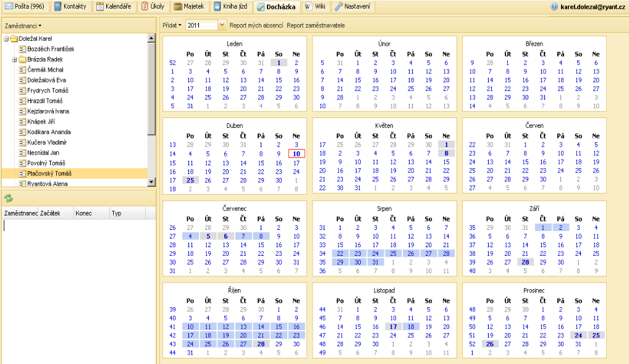Click the employee icon next to Hrazdil Tomáš
629x364 pixels.
[22, 101]
